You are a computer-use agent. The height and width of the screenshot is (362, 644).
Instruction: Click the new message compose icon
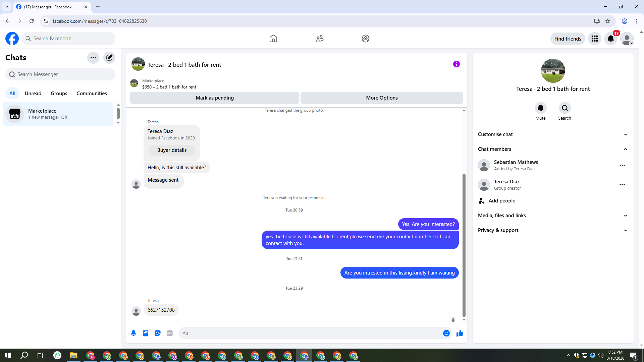109,58
